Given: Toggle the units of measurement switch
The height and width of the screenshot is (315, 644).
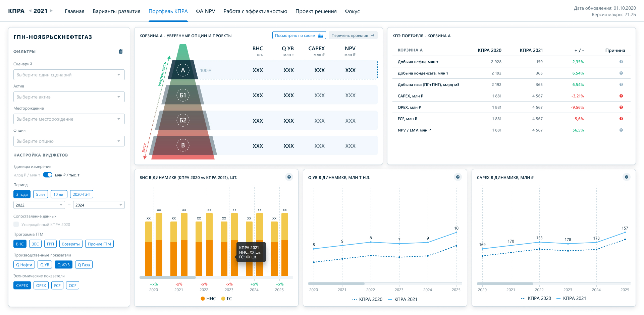Looking at the screenshot, I should [48, 175].
